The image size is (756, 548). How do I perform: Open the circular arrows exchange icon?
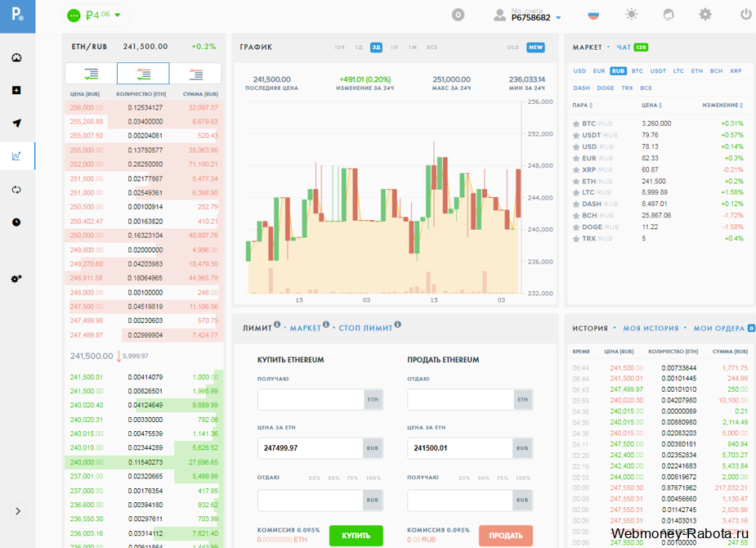pos(16,190)
